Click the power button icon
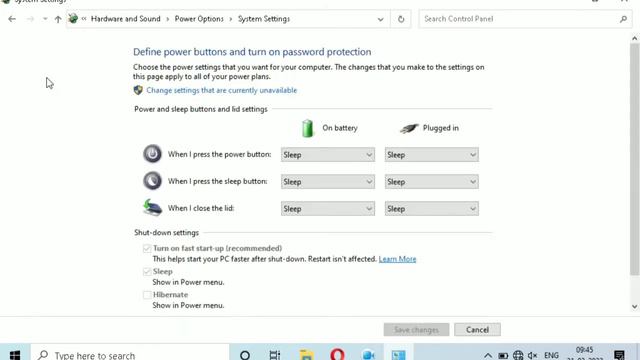Image resolution: width=640 pixels, height=360 pixels. (x=152, y=154)
